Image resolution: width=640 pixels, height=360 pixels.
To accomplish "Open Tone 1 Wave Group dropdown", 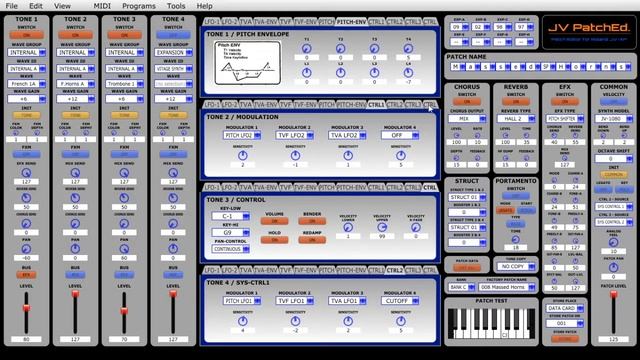I will 26,53.
